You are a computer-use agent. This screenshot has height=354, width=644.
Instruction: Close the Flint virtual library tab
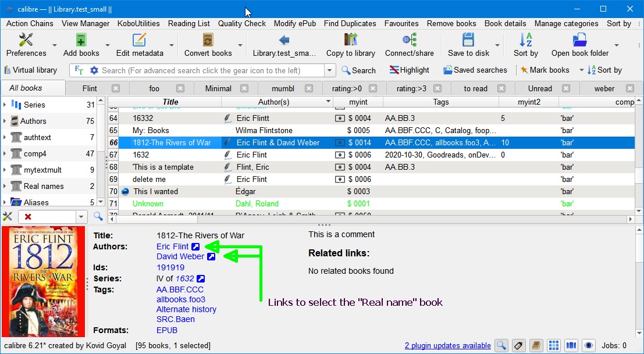point(116,88)
